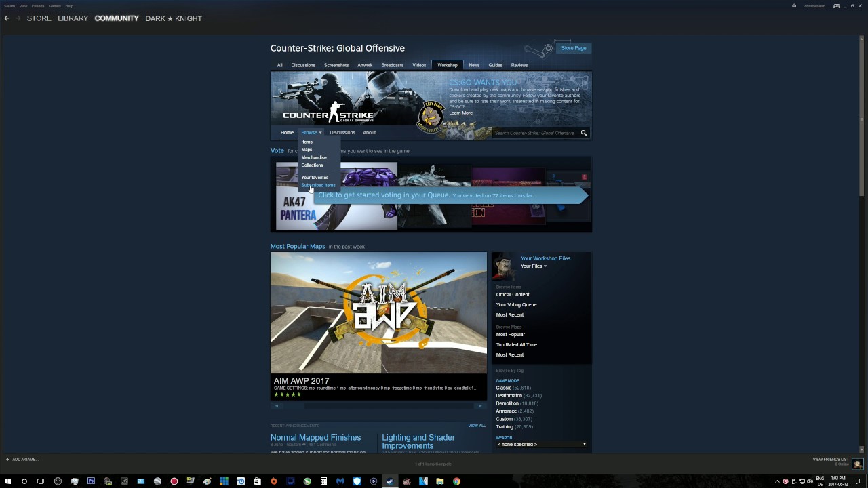Select Items from Browse menu
The width and height of the screenshot is (868, 488).
pyautogui.click(x=307, y=142)
